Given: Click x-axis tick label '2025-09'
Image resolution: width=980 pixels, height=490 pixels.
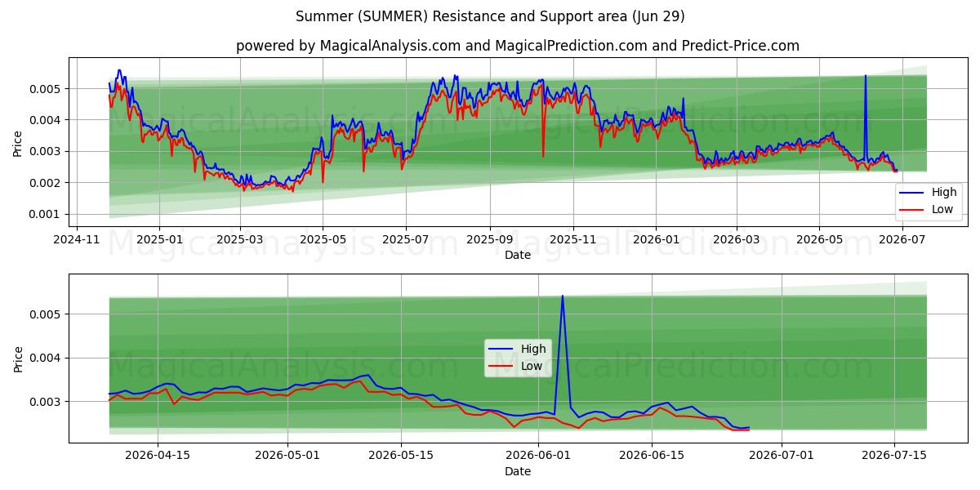Looking at the screenshot, I should (x=490, y=239).
